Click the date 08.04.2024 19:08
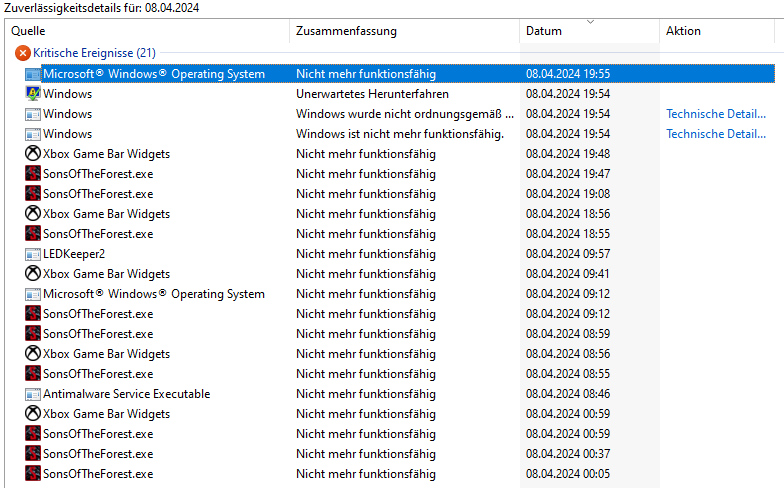Image resolution: width=784 pixels, height=488 pixels. coord(568,194)
